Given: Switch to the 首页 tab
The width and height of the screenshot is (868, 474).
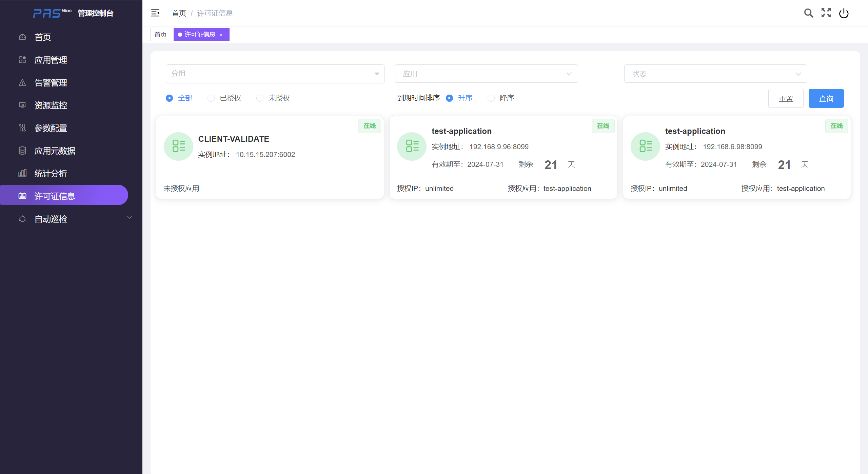Looking at the screenshot, I should 160,35.
